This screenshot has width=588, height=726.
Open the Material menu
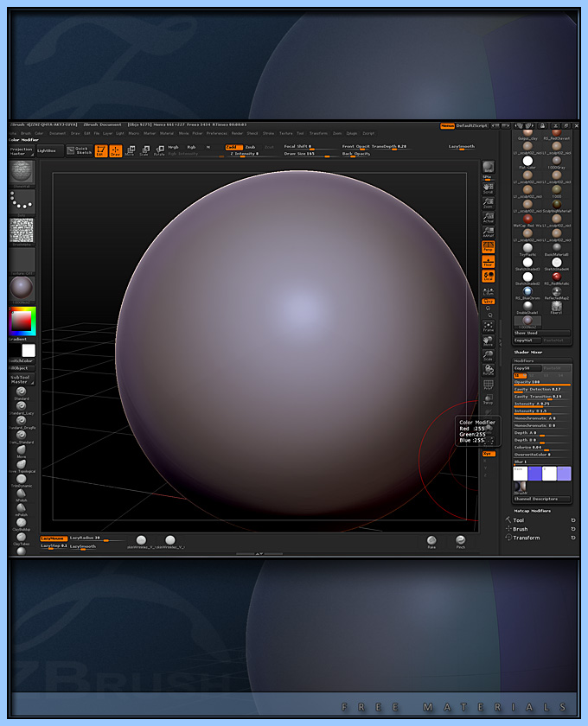[166, 133]
